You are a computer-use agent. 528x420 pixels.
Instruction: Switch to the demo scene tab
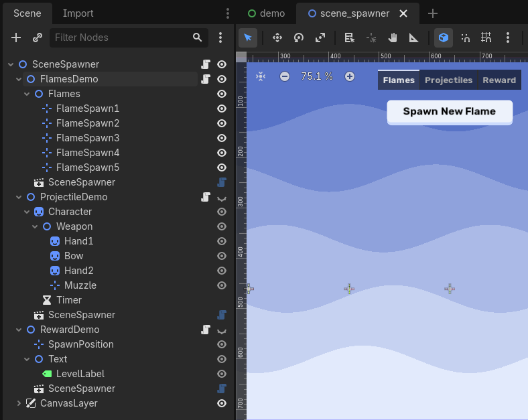click(x=267, y=13)
